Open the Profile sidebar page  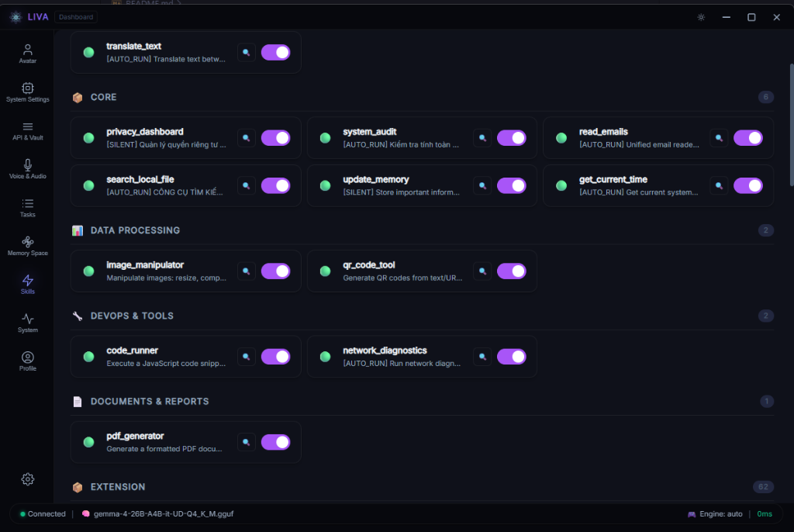(x=27, y=361)
